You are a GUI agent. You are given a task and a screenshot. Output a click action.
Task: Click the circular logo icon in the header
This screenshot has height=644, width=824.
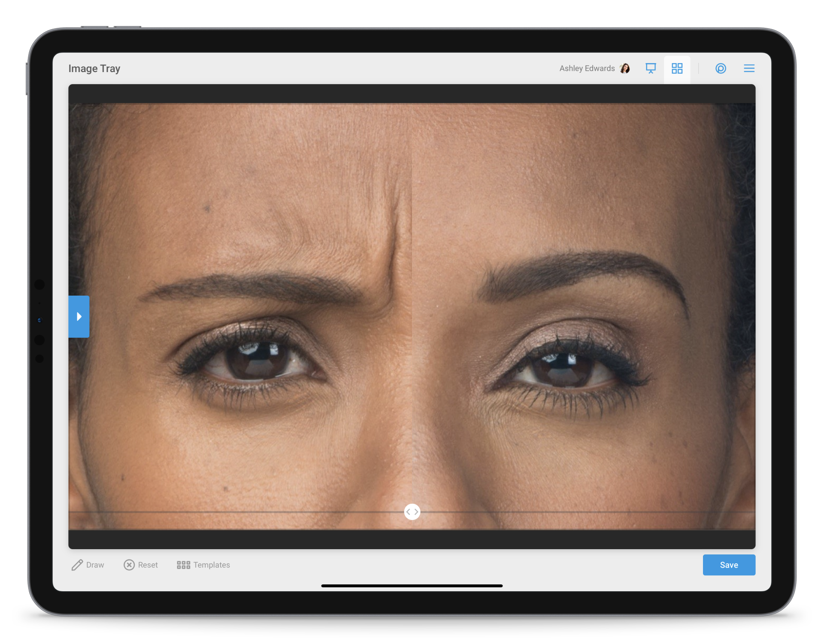pyautogui.click(x=721, y=69)
